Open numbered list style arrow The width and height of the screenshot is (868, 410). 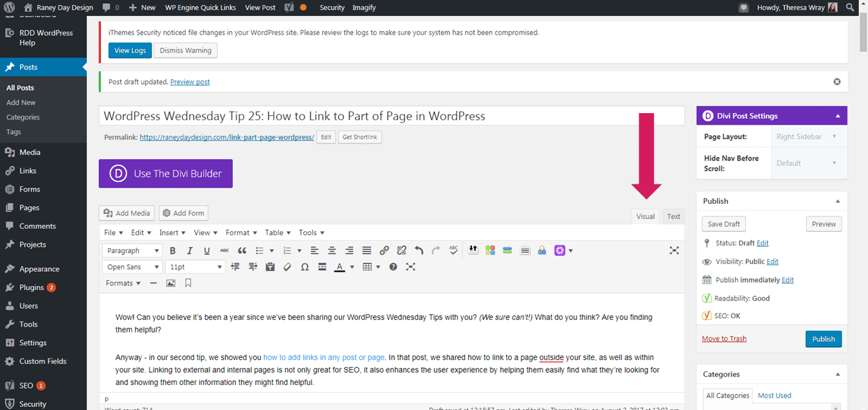coord(300,251)
